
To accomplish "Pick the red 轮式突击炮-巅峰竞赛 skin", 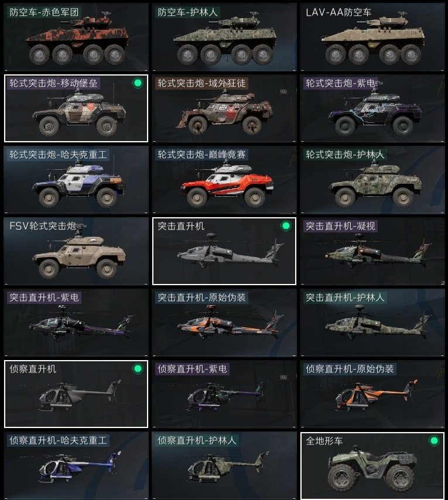I will pos(224,180).
